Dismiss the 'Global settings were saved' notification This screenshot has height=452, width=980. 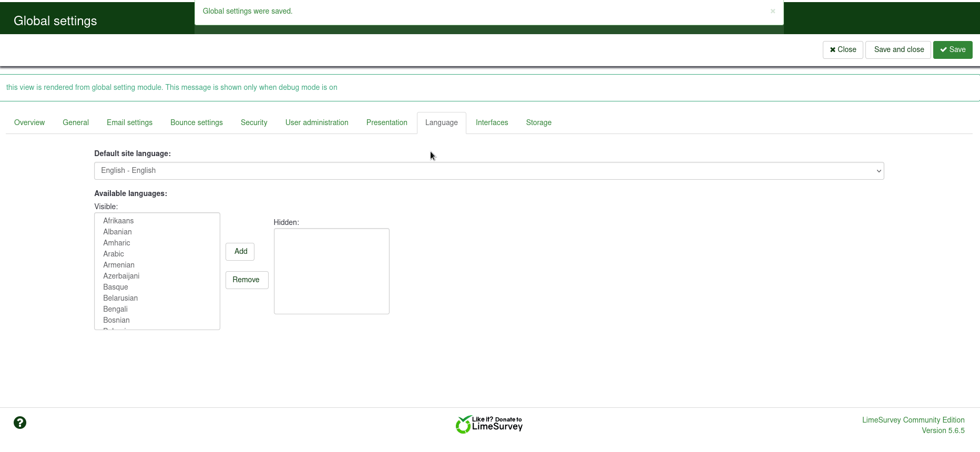[x=772, y=11]
